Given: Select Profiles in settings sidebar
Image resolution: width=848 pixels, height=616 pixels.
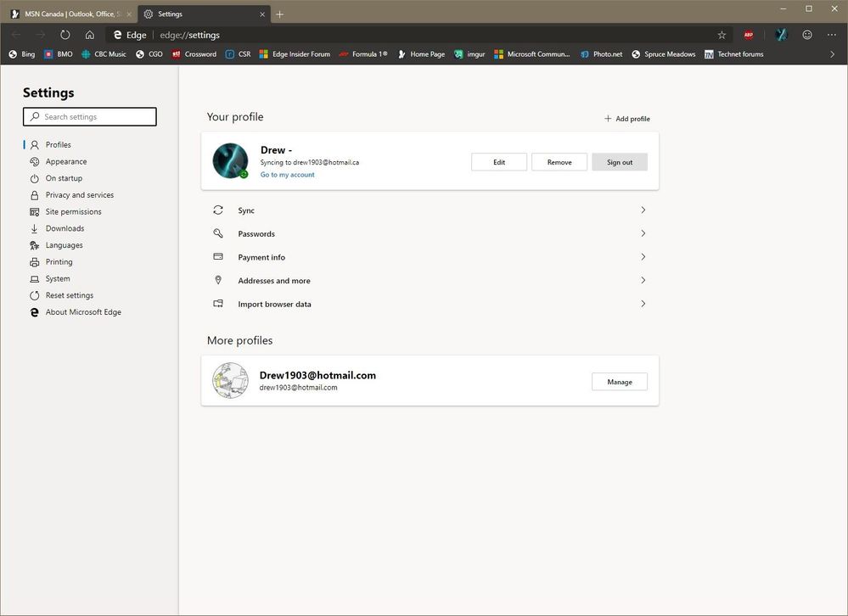Looking at the screenshot, I should tap(50, 145).
